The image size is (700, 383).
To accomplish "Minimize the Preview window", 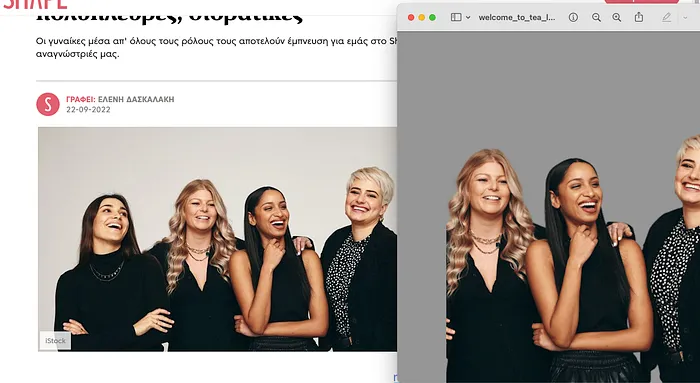I will coord(422,17).
